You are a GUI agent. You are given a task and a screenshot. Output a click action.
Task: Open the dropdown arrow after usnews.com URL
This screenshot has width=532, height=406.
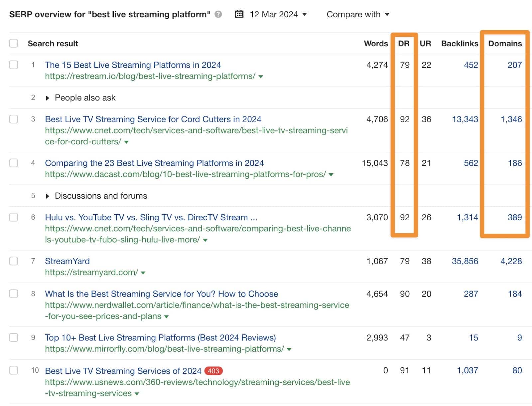point(137,394)
